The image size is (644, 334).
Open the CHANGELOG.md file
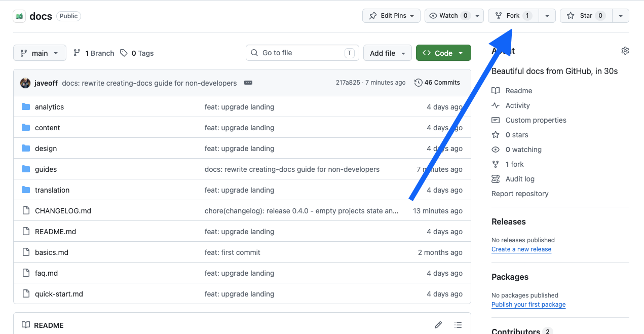pos(63,211)
